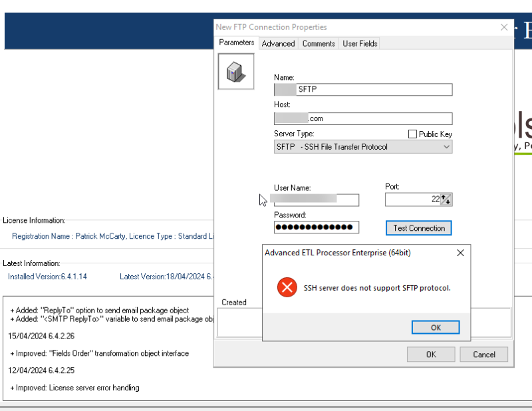Screen dimensions: 532x411
Task: Click the Test Connection button
Action: tap(419, 228)
